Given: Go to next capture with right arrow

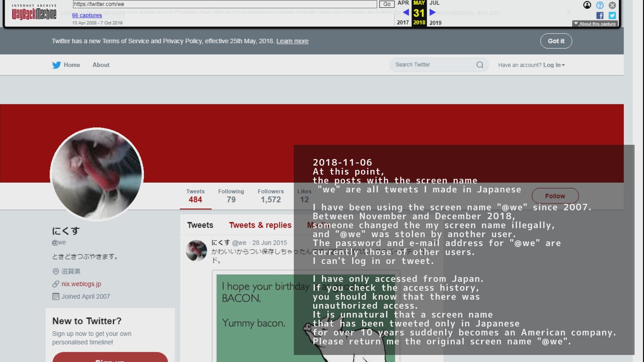Looking at the screenshot, I should [x=432, y=13].
